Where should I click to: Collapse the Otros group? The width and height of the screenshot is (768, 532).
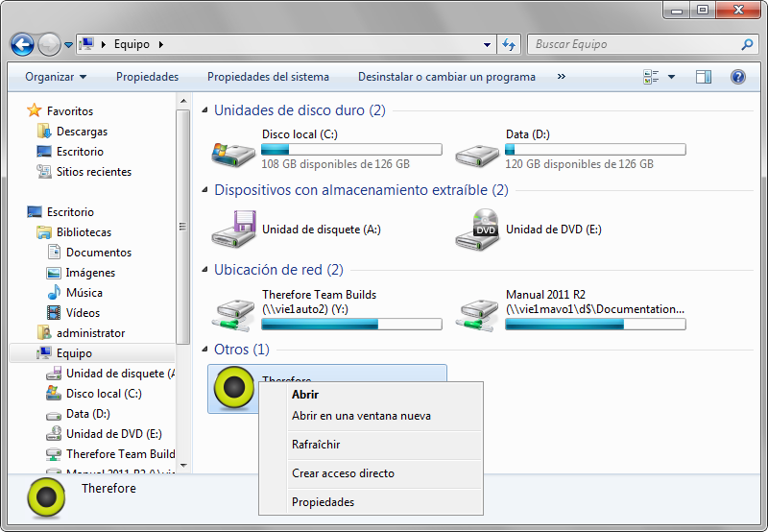[204, 350]
